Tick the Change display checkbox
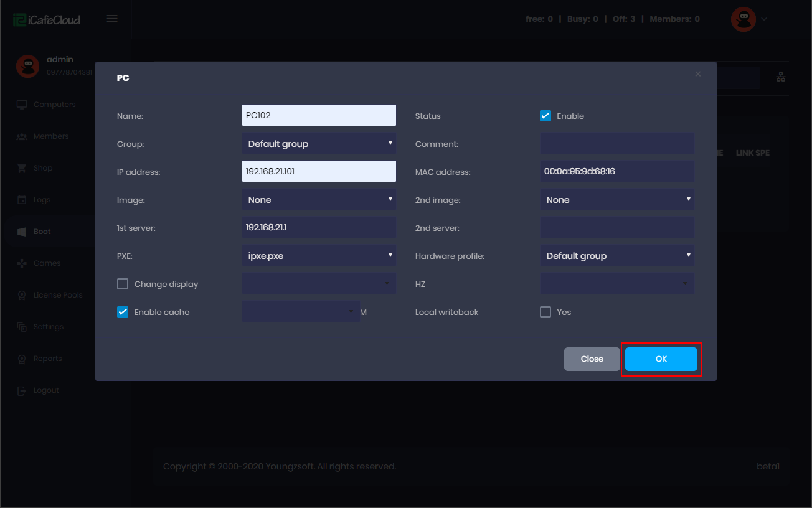The width and height of the screenshot is (812, 508). 123,284
